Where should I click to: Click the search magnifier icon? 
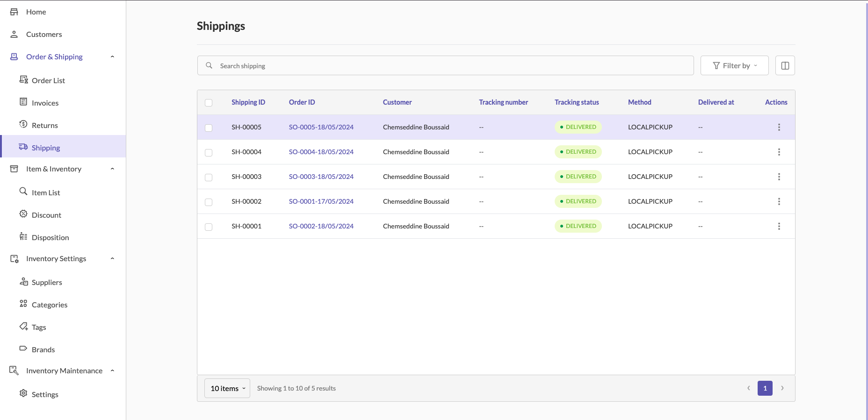point(209,65)
